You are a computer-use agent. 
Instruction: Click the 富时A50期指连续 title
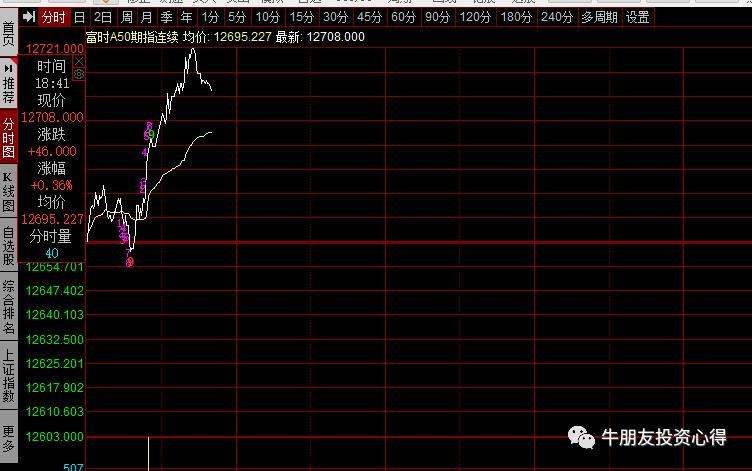[132, 37]
